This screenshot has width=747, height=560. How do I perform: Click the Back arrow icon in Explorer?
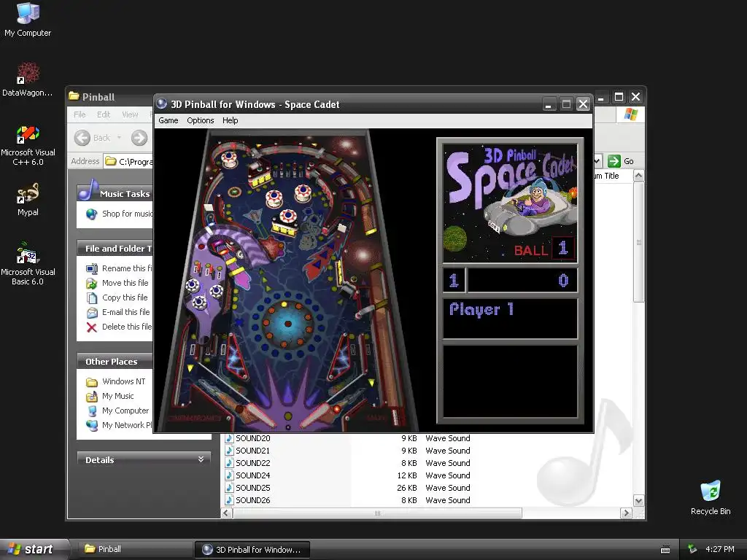point(82,138)
